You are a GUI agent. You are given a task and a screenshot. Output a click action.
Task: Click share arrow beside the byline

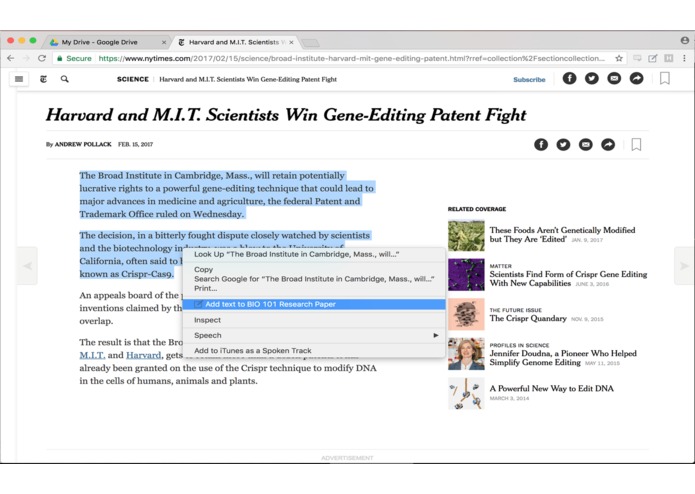pos(608,144)
